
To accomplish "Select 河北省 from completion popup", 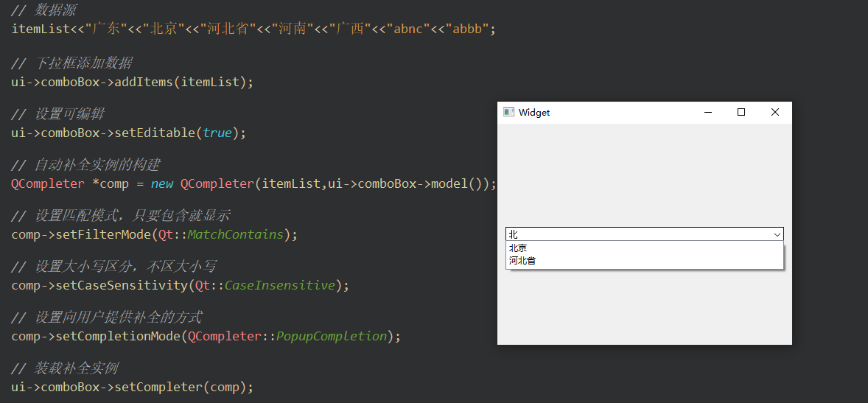I will point(644,261).
